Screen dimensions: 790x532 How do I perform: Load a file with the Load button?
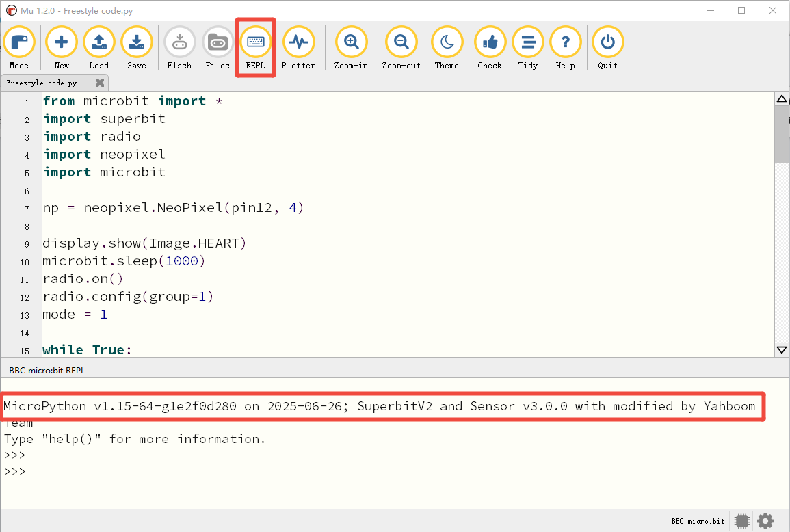98,48
